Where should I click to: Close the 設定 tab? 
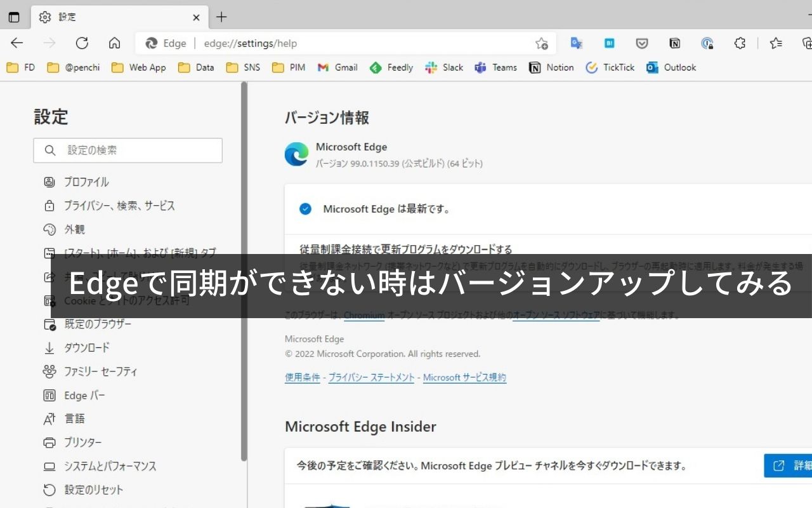tap(197, 17)
